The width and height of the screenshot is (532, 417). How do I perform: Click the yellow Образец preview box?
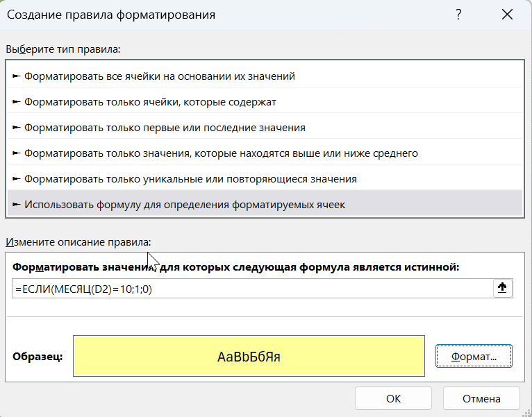(249, 356)
